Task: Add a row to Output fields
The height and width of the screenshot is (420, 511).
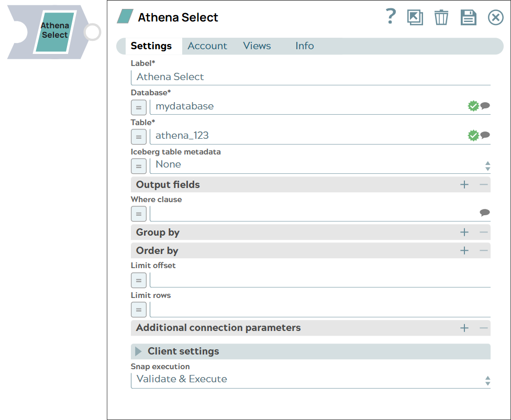Action: click(464, 184)
